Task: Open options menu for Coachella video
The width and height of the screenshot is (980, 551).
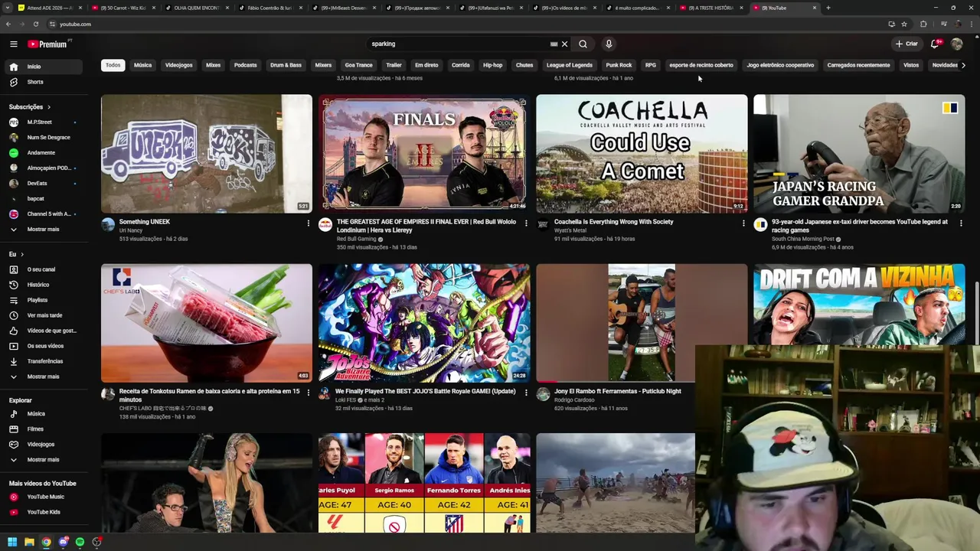Action: tap(743, 223)
